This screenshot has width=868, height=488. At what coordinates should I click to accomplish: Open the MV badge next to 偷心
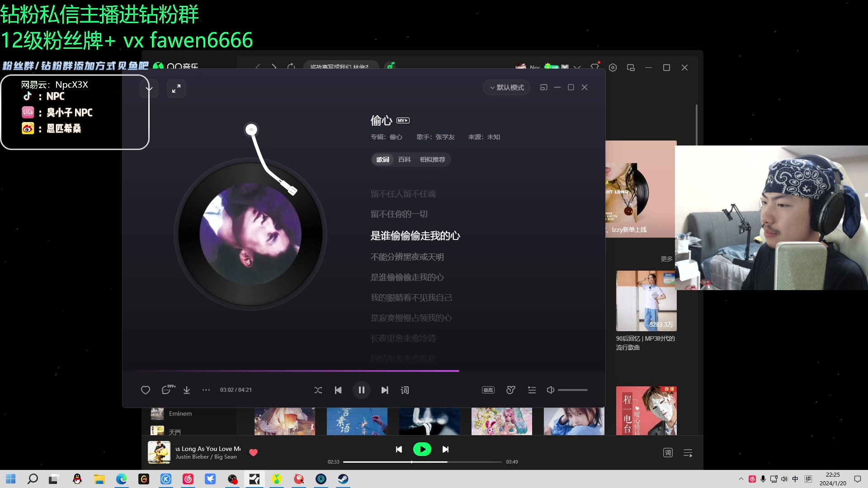(403, 121)
